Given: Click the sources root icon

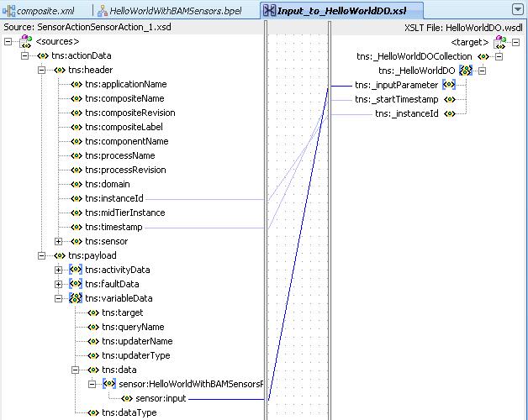Looking at the screenshot, I should pyautogui.click(x=24, y=41).
